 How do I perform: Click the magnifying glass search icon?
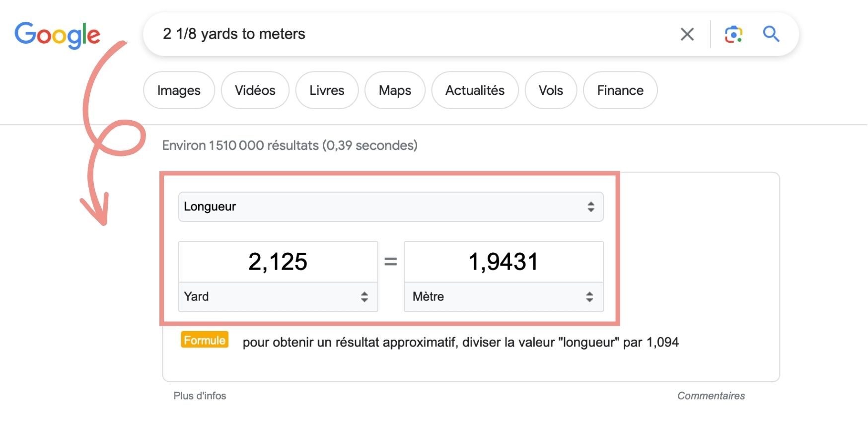coord(771,34)
